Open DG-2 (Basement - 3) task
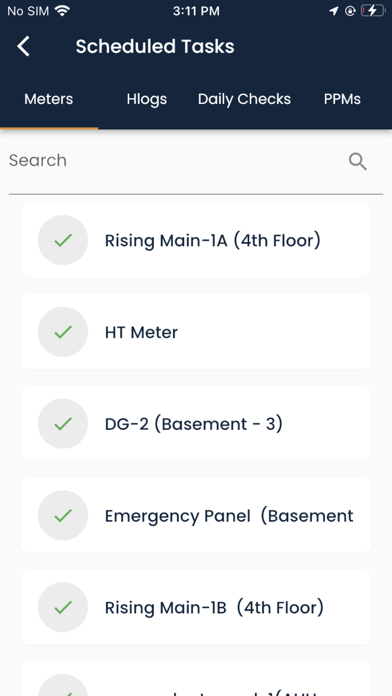Screen dimensions: 392x696 pyautogui.click(x=196, y=424)
